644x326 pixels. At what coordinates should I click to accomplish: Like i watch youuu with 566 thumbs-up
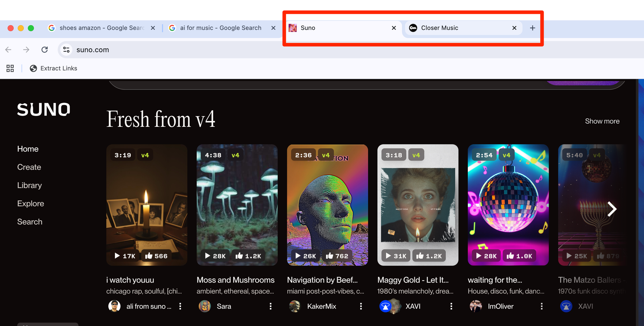[x=156, y=256]
